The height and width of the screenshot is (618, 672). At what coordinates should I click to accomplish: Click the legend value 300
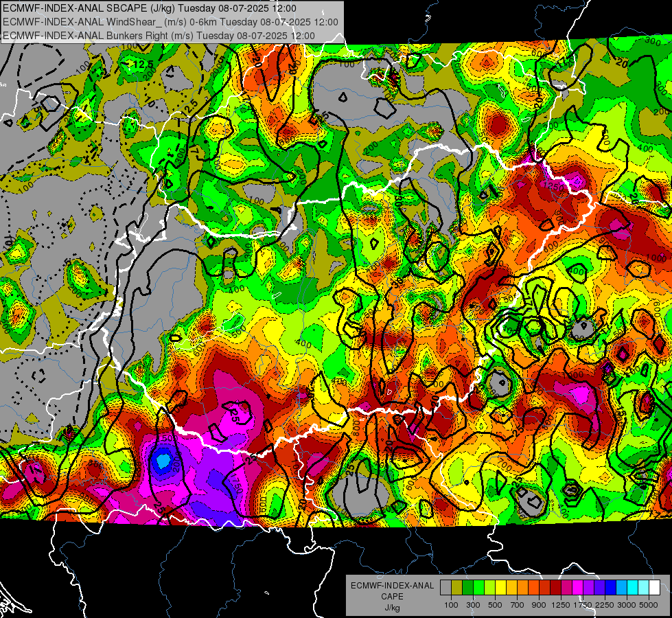click(473, 605)
